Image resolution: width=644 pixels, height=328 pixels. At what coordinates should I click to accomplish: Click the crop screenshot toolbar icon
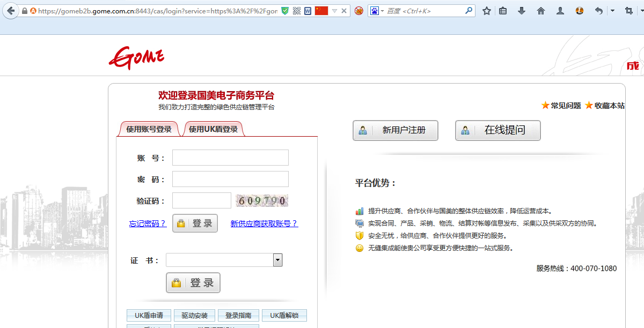(628, 11)
